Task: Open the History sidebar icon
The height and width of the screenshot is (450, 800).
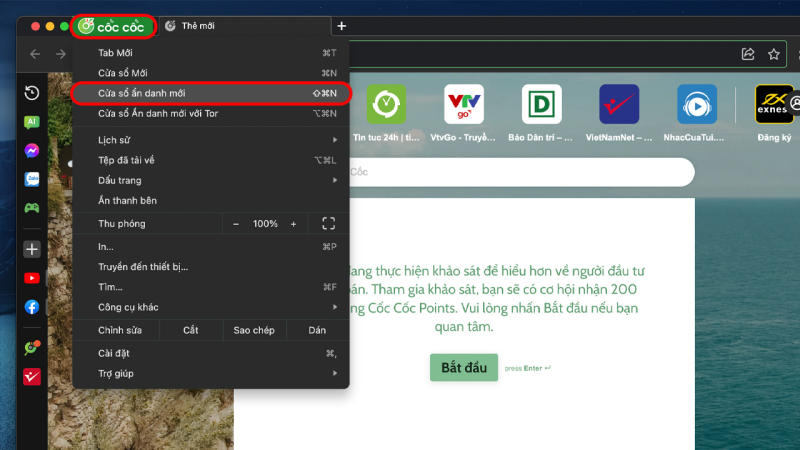Action: coord(32,93)
